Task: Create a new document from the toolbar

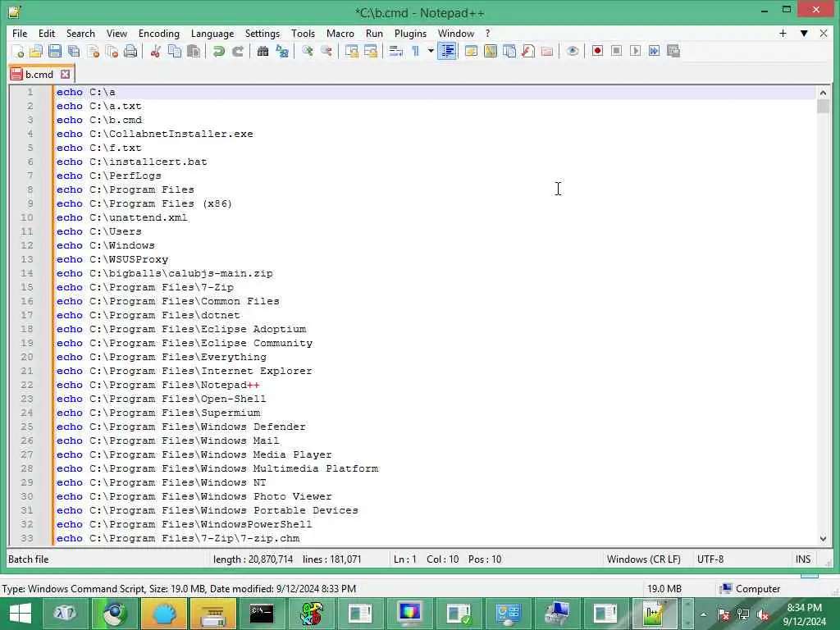Action: (x=17, y=51)
